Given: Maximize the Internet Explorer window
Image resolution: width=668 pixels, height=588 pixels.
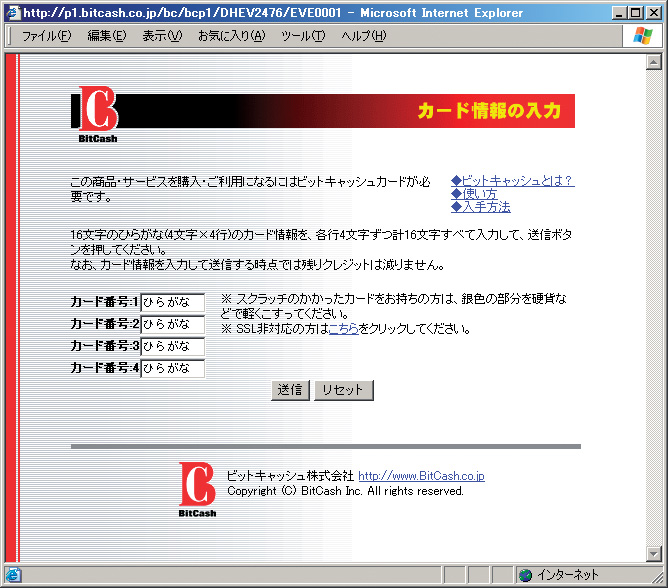Looking at the screenshot, I should click(635, 13).
